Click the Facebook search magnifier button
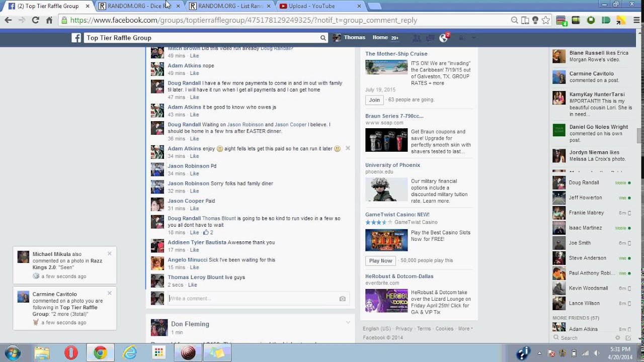The height and width of the screenshot is (362, 644). pos(323,38)
